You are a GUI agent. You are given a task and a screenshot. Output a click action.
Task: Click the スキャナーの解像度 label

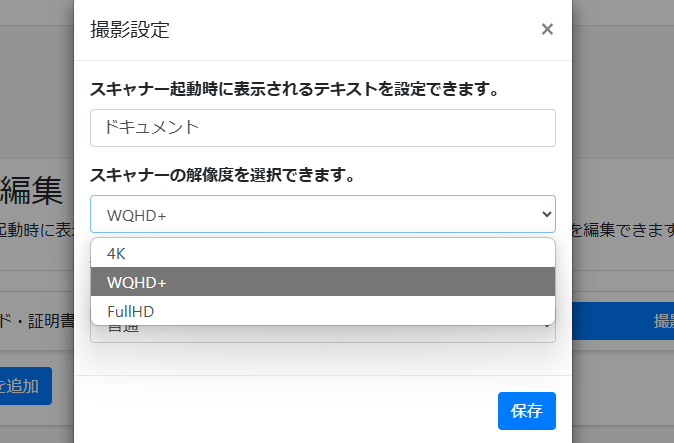tap(223, 175)
